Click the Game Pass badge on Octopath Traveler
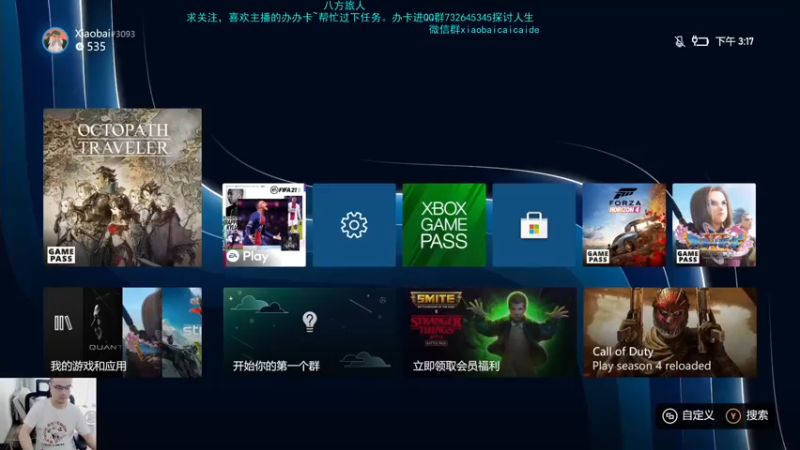The image size is (800, 450). tap(61, 255)
